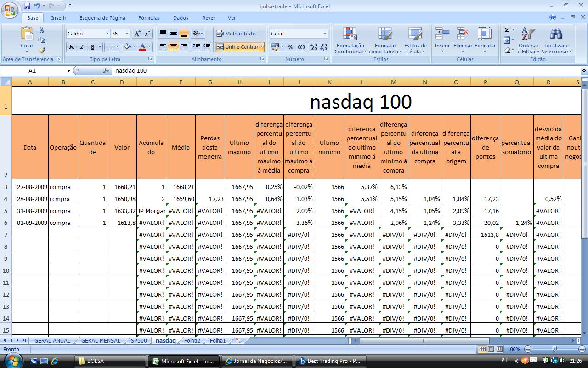Apply percent style format

[x=290, y=47]
